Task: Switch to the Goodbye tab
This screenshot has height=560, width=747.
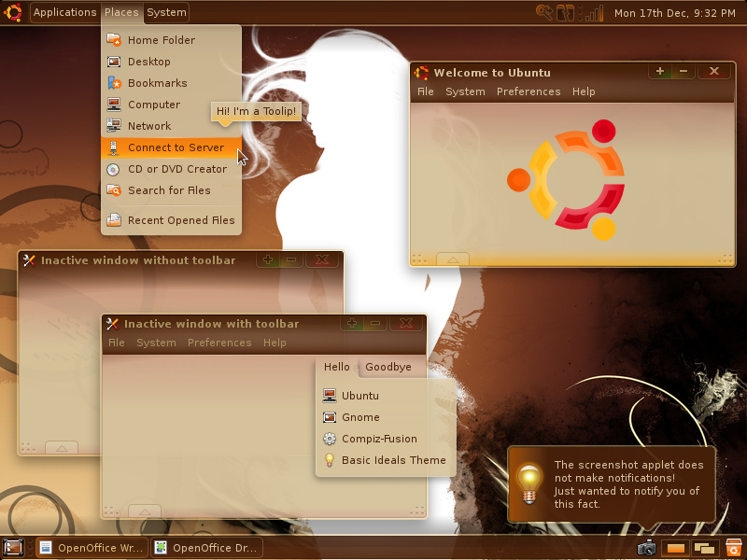Action: tap(389, 367)
